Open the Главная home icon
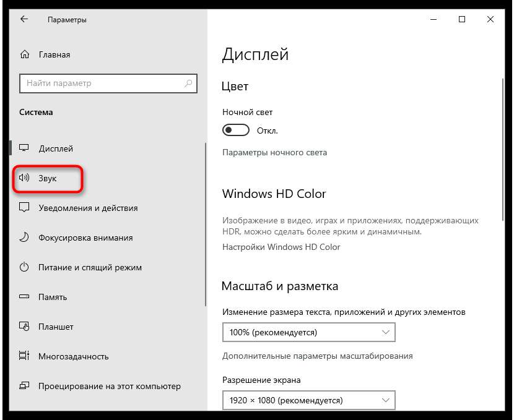Viewport: 514px width, 420px height. pyautogui.click(x=25, y=54)
